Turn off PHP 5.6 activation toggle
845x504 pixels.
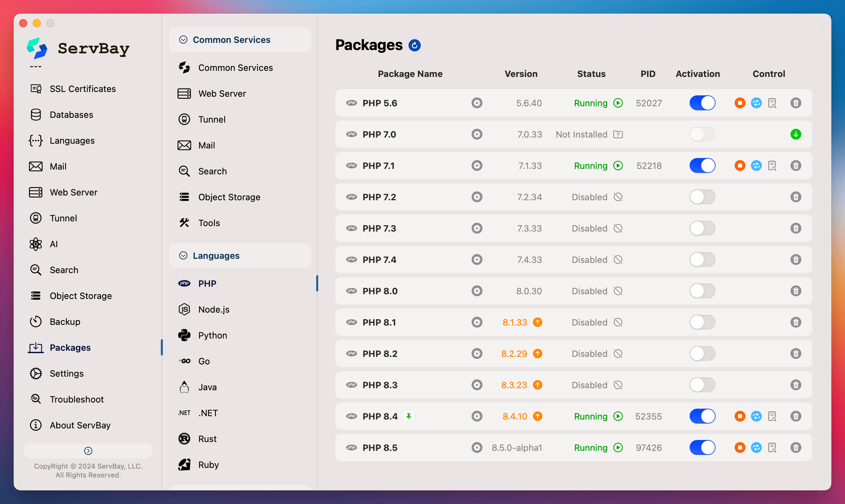pos(702,103)
